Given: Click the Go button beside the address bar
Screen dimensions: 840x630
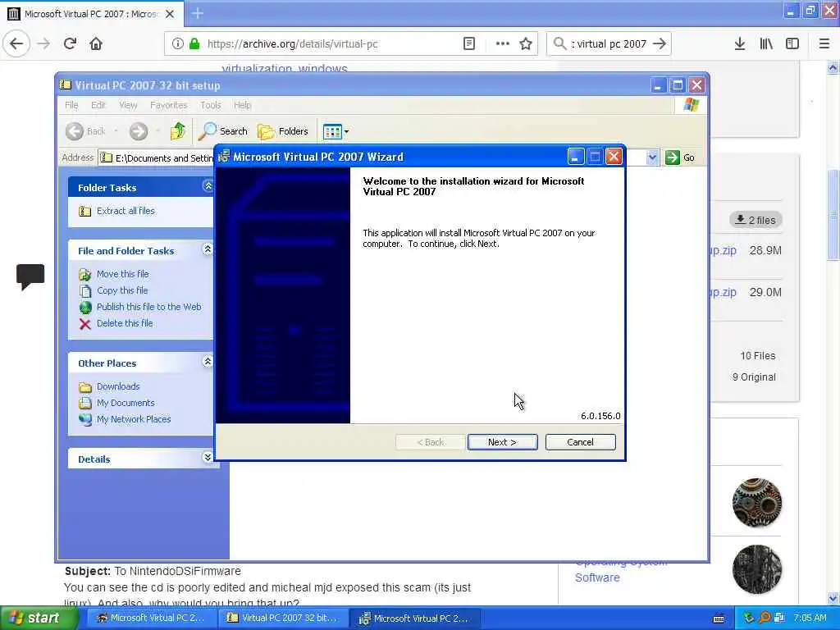Looking at the screenshot, I should click(680, 157).
